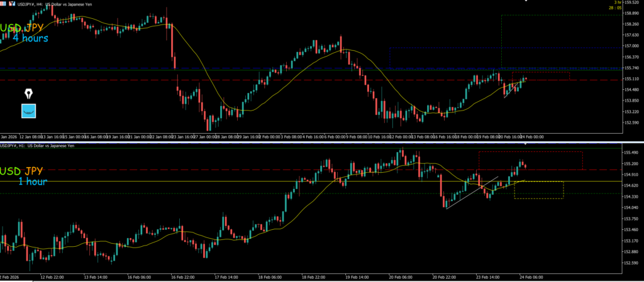Viewport: 644px width, 282px height.
Task: Click the grid icon beside the H4 chart title
Action: coord(4,3)
